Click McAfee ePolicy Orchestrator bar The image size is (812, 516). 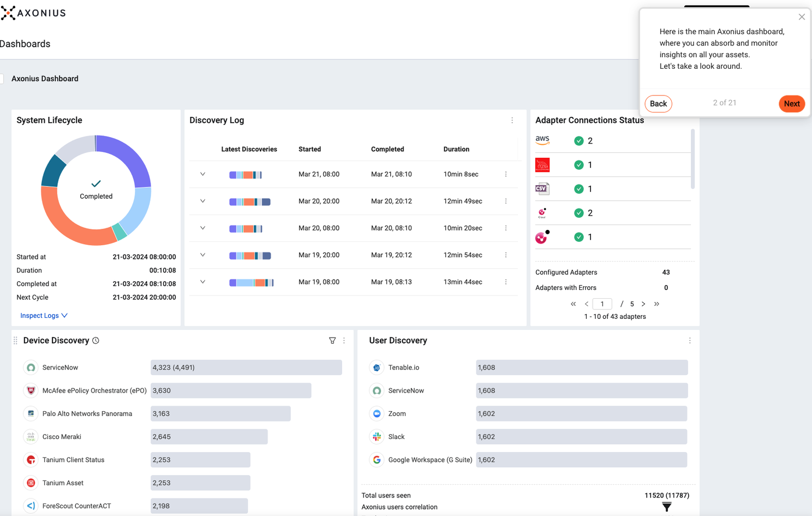(x=231, y=390)
